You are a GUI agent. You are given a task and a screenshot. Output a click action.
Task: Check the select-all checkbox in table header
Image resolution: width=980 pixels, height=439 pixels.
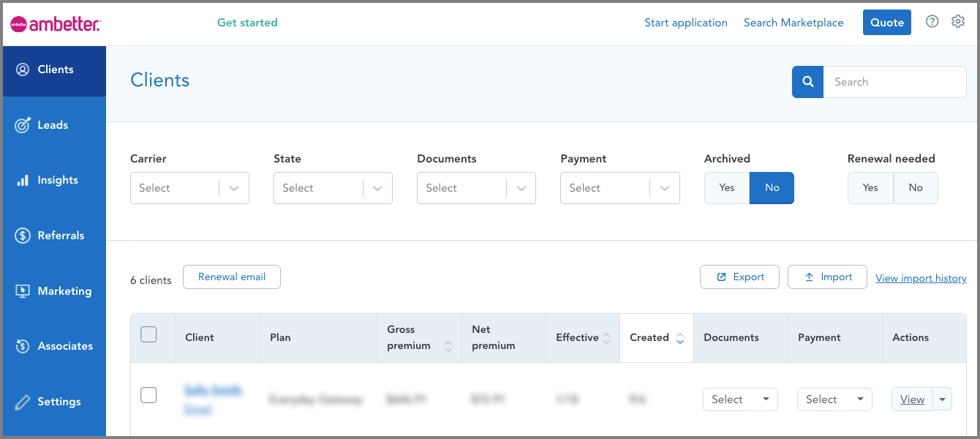148,335
